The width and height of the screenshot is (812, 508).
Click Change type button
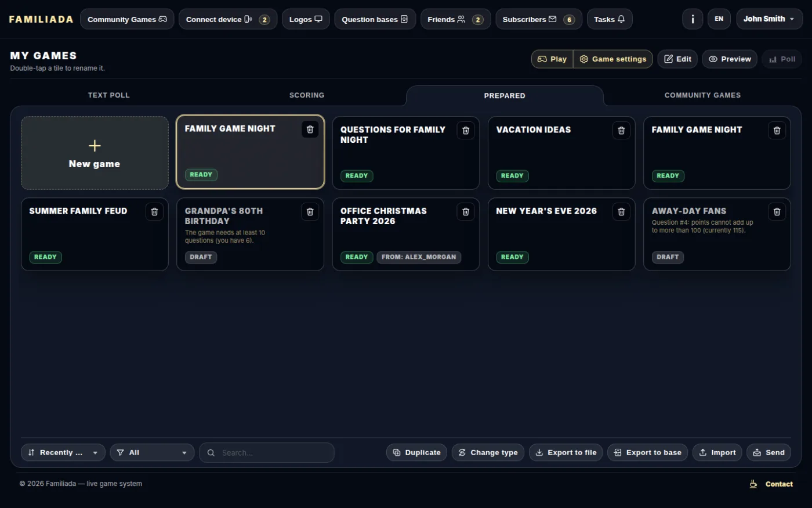tap(488, 452)
